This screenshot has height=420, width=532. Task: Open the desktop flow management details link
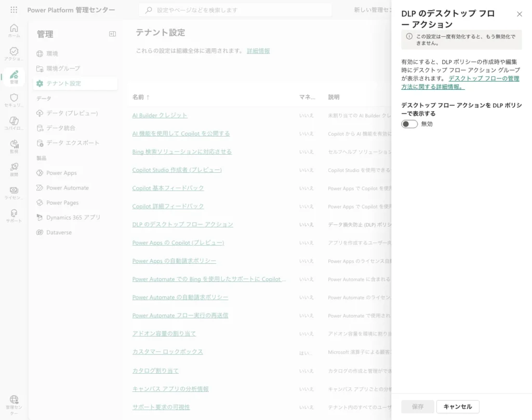[460, 83]
